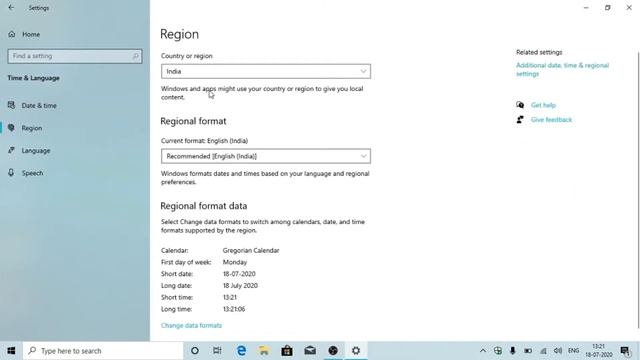Click the Date & time calendar icon
Image resolution: width=640 pixels, height=360 pixels.
11,105
